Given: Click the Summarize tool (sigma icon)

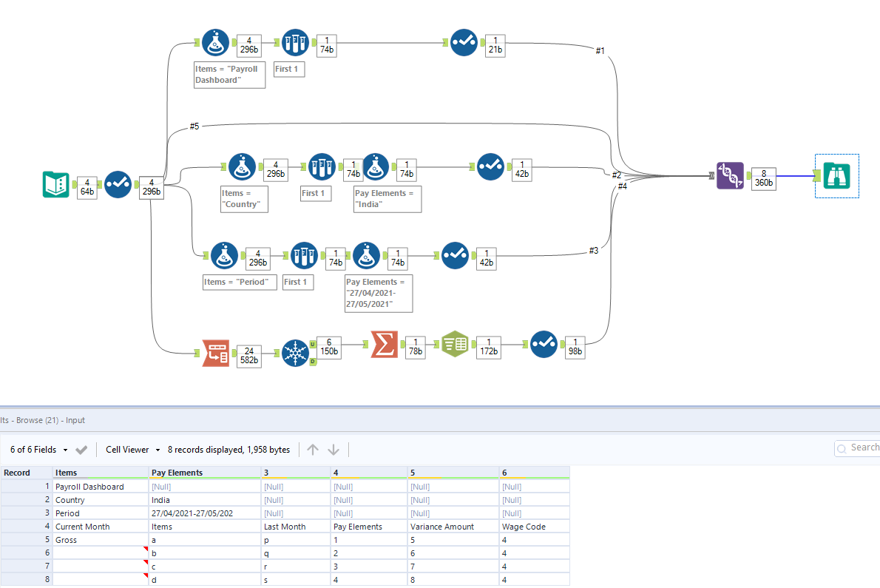Looking at the screenshot, I should [x=384, y=344].
